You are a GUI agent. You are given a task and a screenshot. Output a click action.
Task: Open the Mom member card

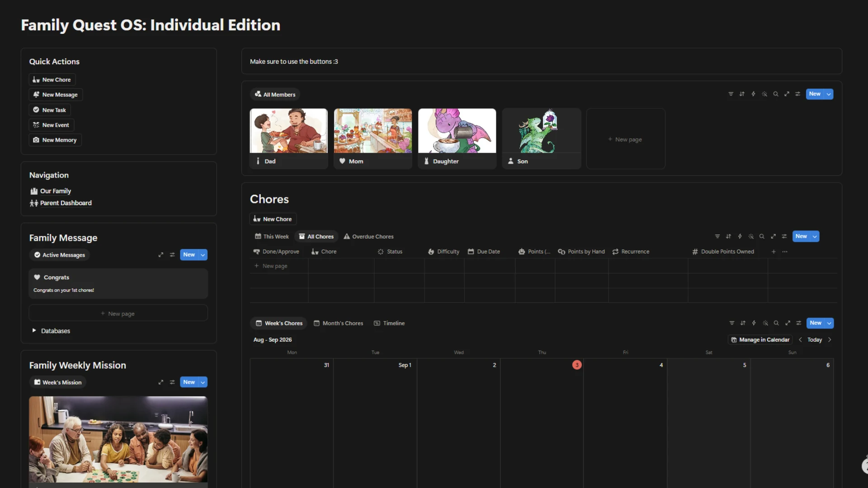tap(373, 139)
